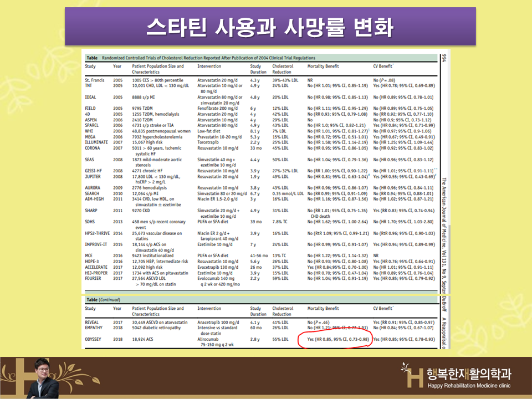This screenshot has height=399, width=532.
Task: Select the HIJ-PROPER study label
Action: click(96, 273)
